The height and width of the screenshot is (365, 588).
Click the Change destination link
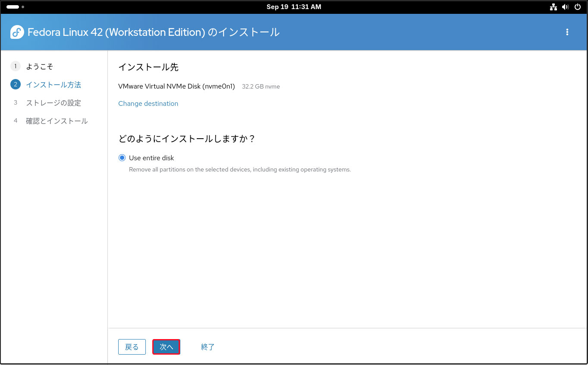coord(148,104)
